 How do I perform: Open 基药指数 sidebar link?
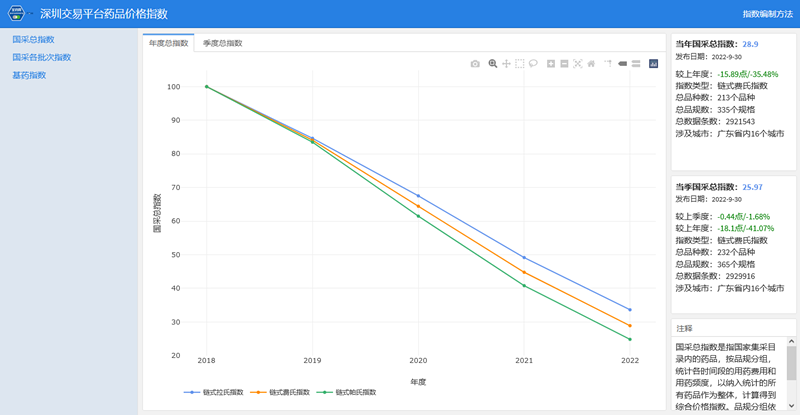coord(29,75)
